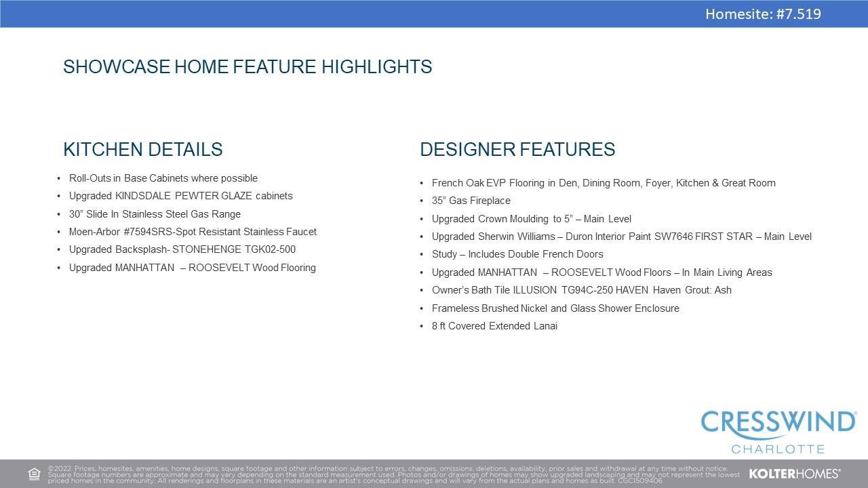Select 'Roll-Outs in Base Cabinets where possible'

tap(163, 178)
